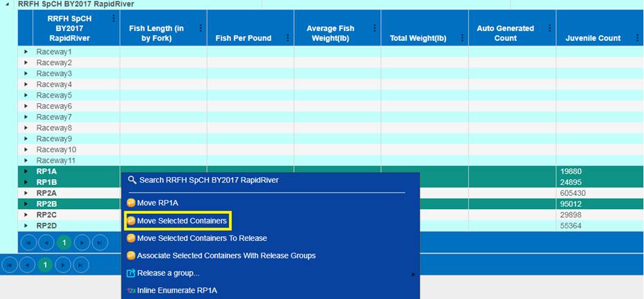Open the Fish Length column options menu
644x299 pixels.
point(201,28)
